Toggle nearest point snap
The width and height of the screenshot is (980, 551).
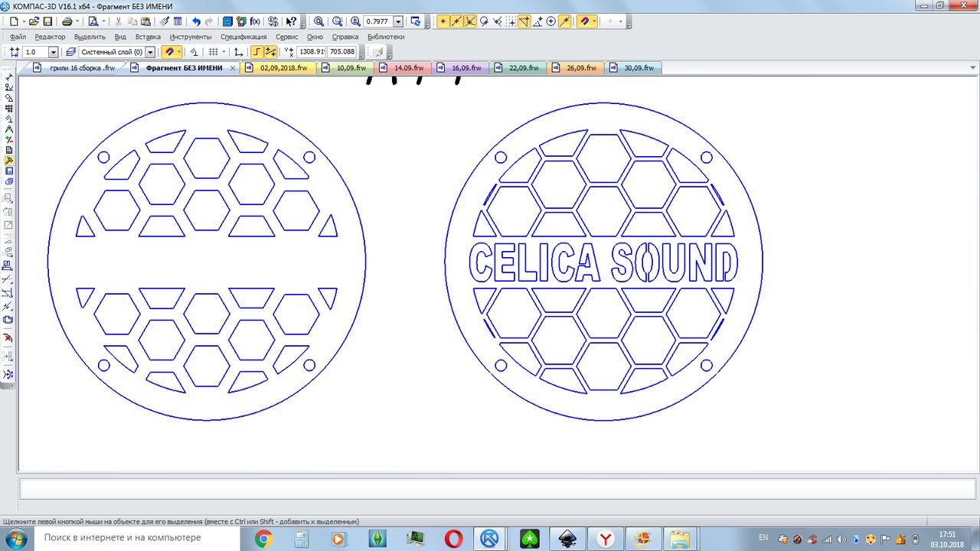tap(443, 21)
